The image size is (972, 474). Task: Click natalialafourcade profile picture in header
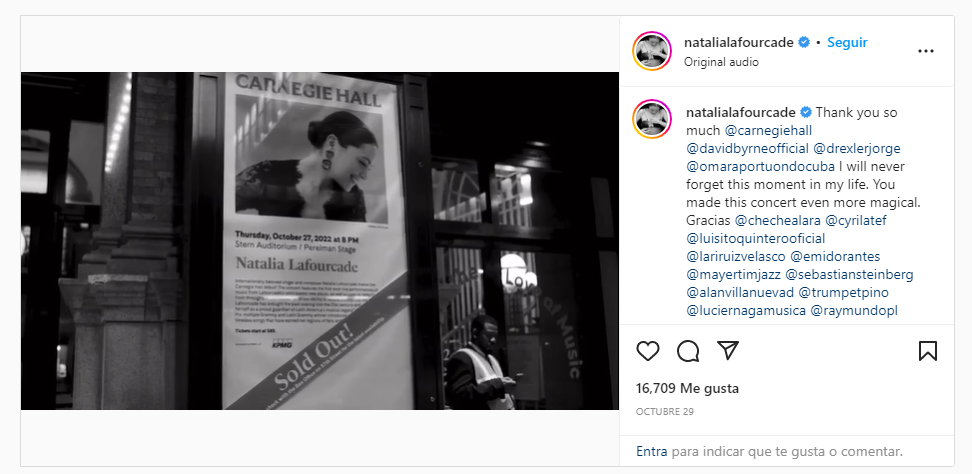coord(652,51)
